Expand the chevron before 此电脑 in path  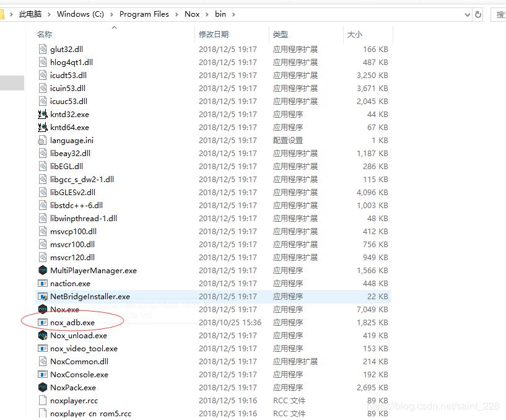click(x=11, y=14)
